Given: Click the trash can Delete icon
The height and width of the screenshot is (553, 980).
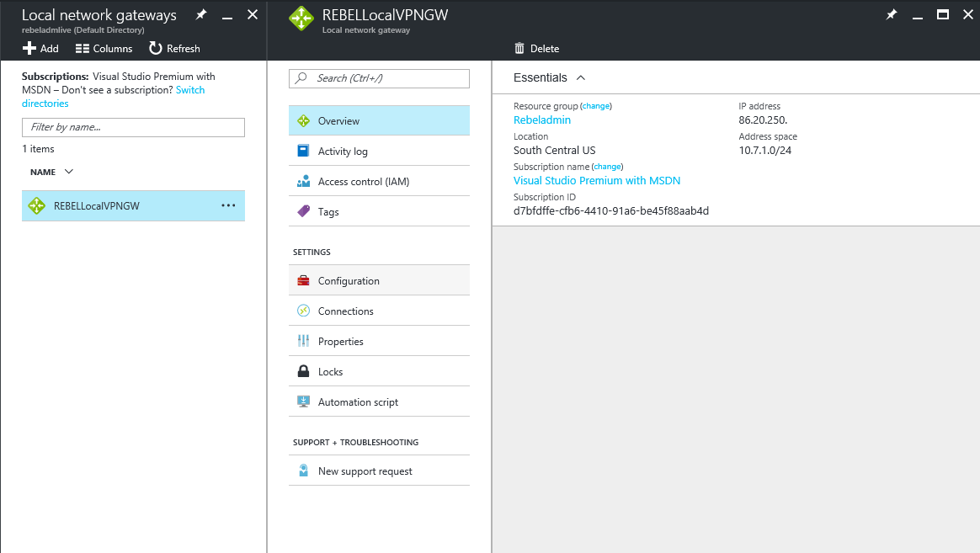Looking at the screenshot, I should pos(519,48).
